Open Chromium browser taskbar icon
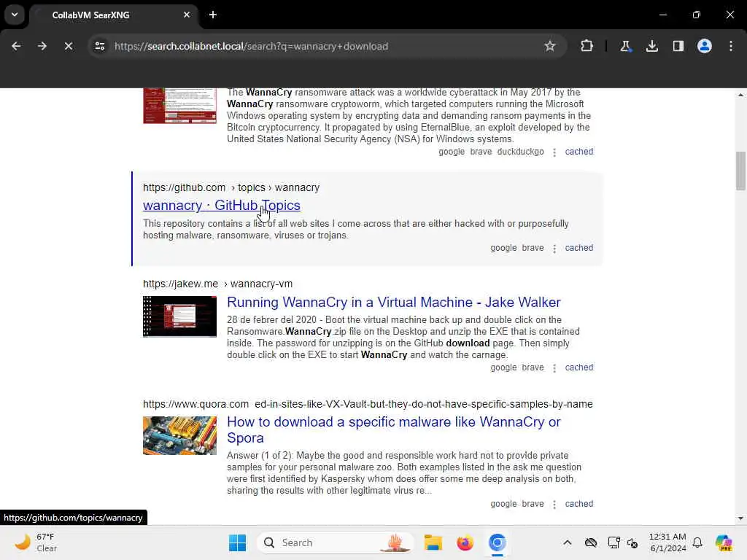Image resolution: width=747 pixels, height=560 pixels. [x=497, y=542]
